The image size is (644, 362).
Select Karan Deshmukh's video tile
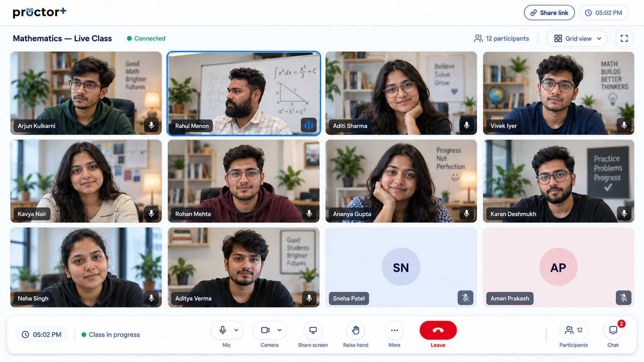point(558,181)
